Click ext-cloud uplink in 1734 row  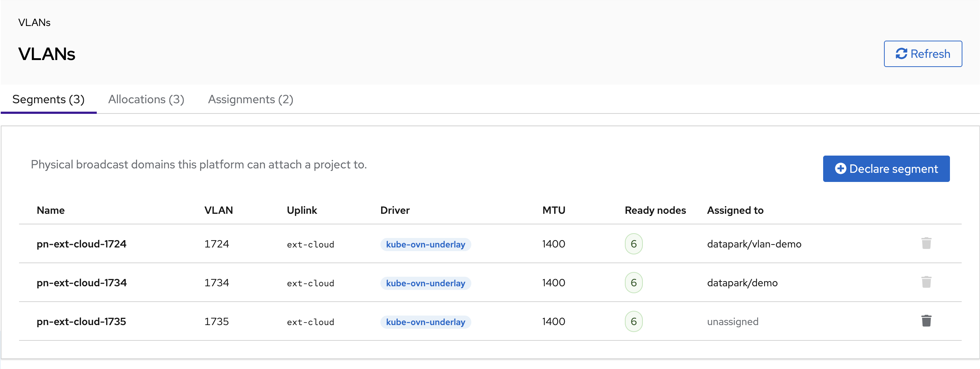[x=310, y=283]
